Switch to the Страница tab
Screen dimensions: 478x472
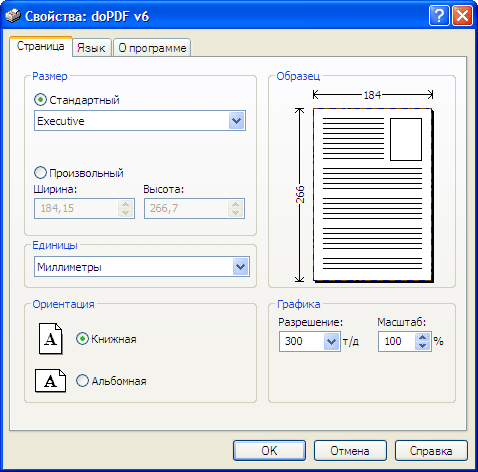(x=41, y=46)
